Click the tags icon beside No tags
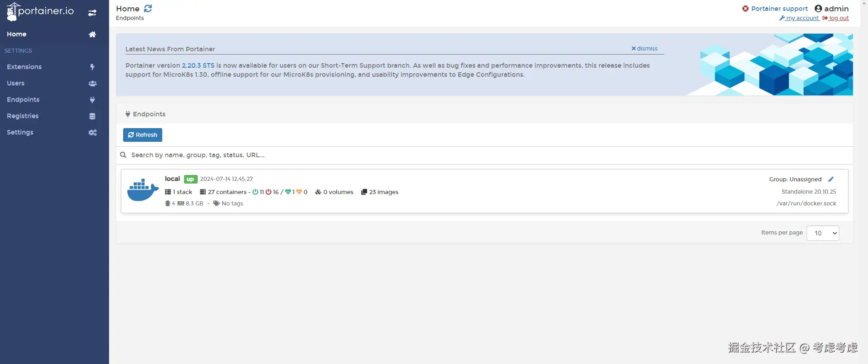Viewport: 868px width, 364px height. point(217,204)
